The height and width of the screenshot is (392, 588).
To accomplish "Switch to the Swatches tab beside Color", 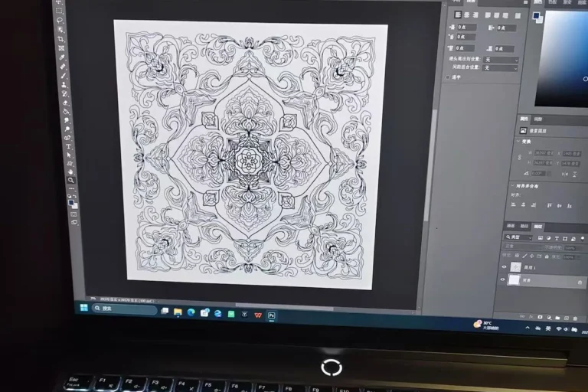I will (x=552, y=2).
